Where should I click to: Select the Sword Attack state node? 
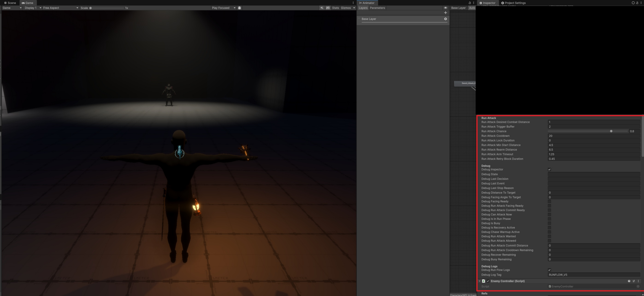point(465,83)
